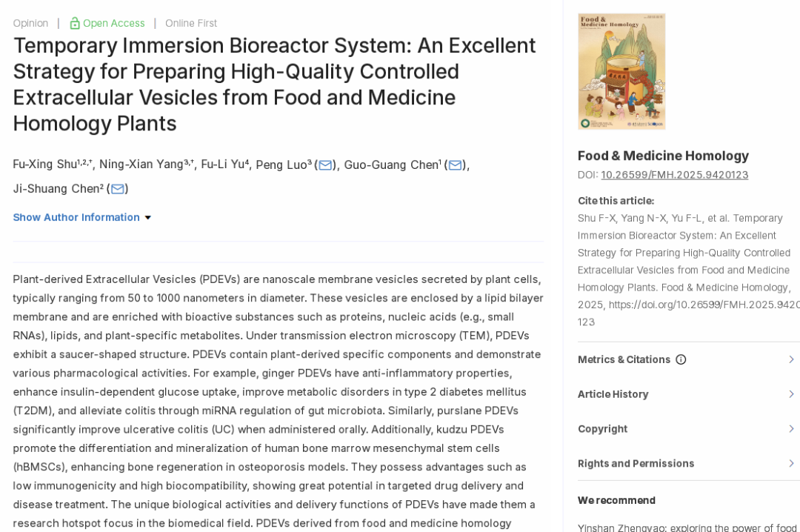
Task: Select the Open Access label
Action: pos(114,24)
